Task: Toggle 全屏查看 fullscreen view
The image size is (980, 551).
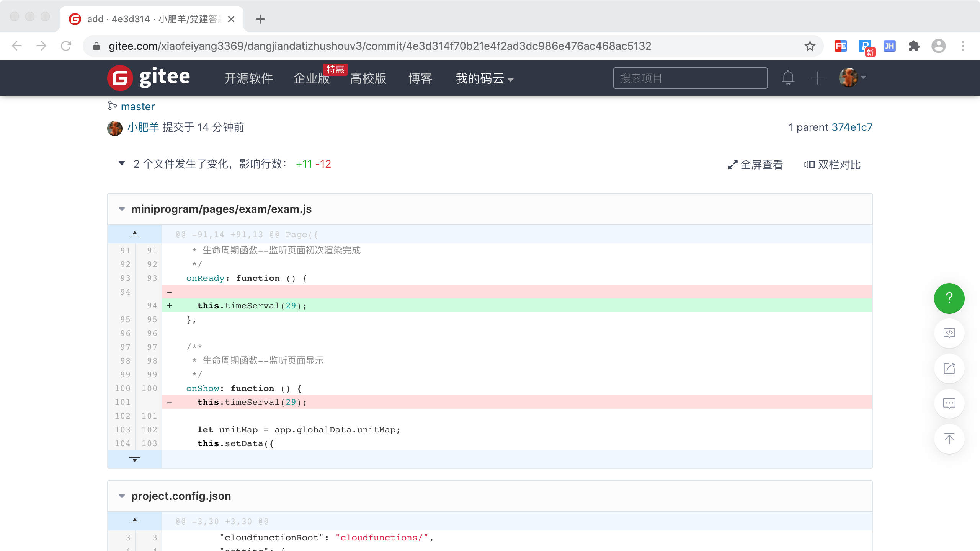Action: tap(755, 165)
